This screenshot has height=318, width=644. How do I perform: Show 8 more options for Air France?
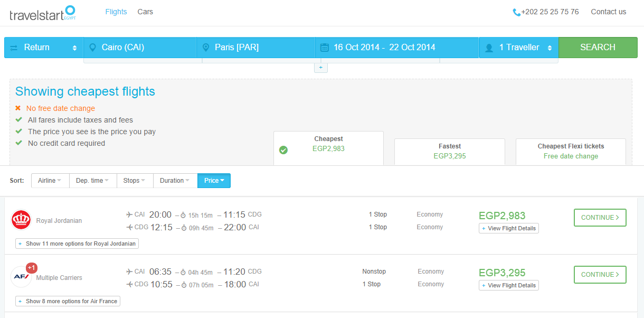[x=68, y=301]
